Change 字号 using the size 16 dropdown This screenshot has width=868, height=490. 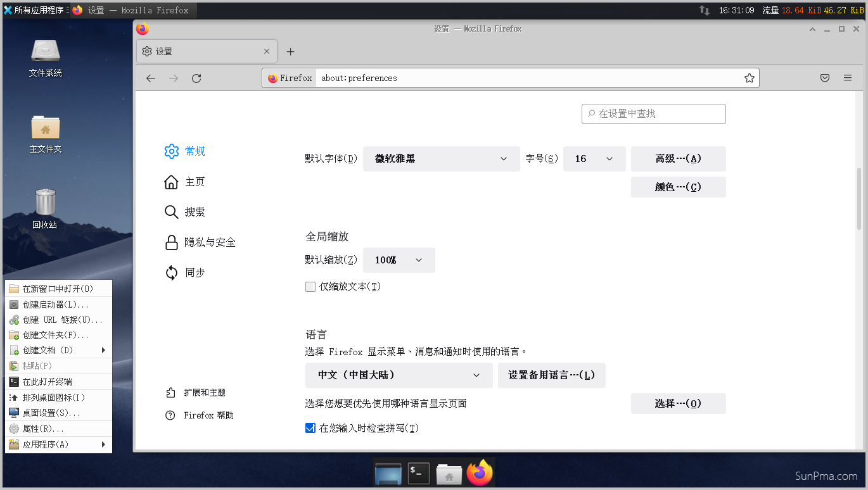(594, 159)
